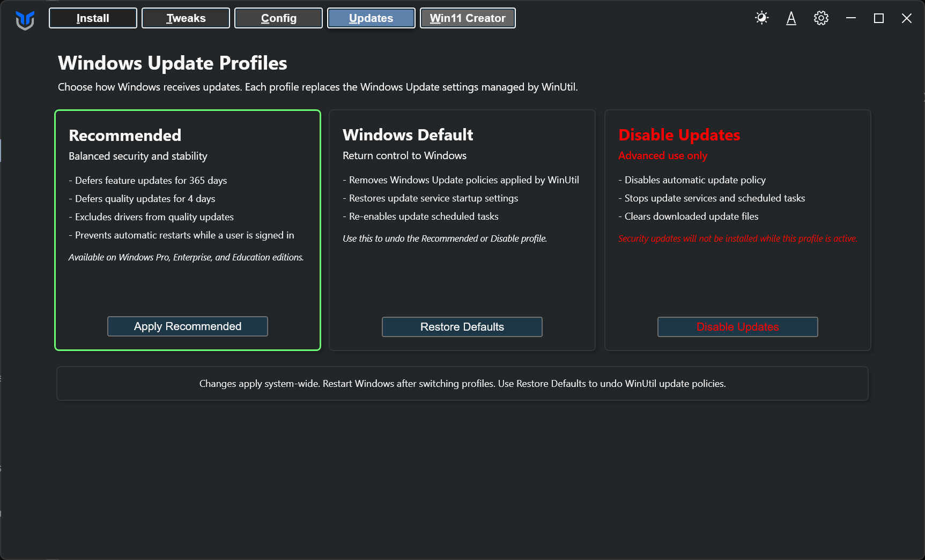Viewport: 925px width, 560px height.
Task: Click the WinUtil shield logo
Action: click(25, 19)
